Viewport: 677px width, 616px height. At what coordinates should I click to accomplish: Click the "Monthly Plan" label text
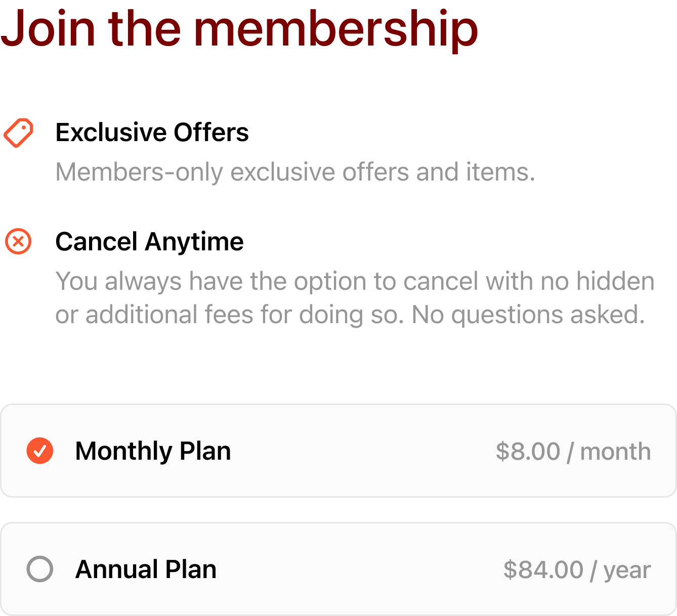153,451
